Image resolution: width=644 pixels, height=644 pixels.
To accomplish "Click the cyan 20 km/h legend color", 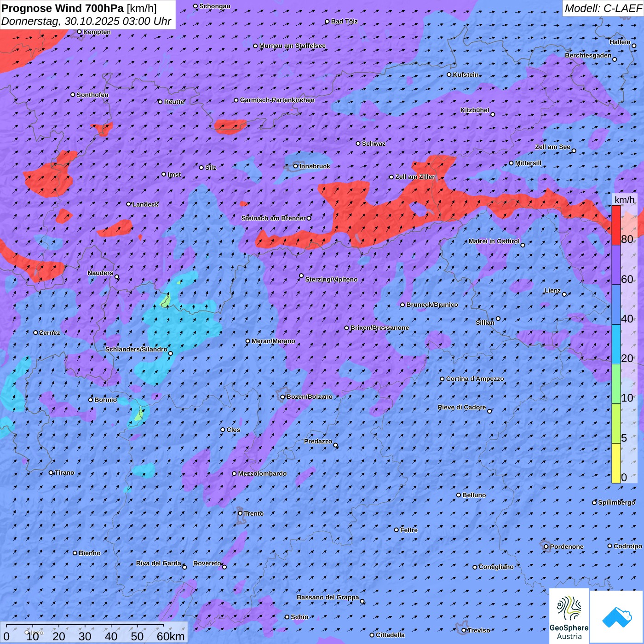I will coord(616,345).
